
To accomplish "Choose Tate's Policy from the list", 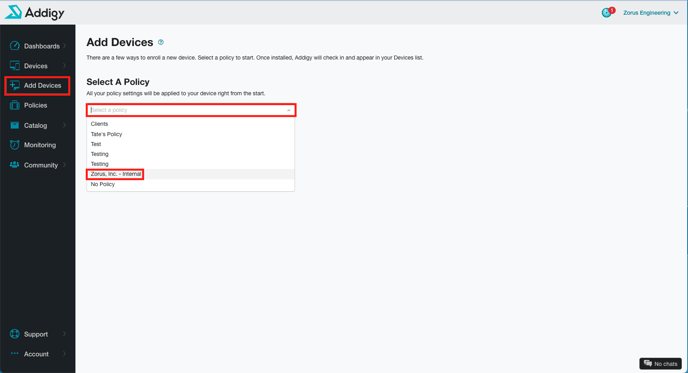I will pos(190,134).
